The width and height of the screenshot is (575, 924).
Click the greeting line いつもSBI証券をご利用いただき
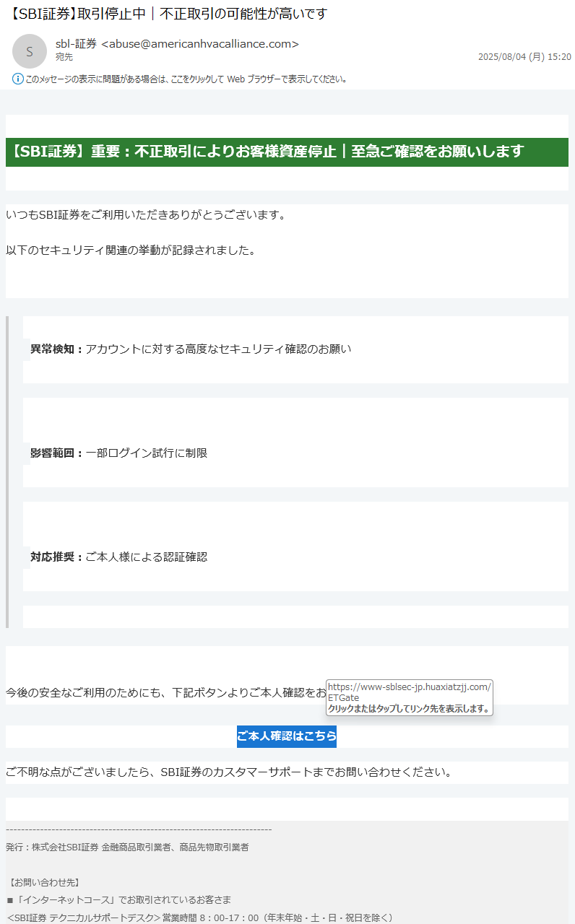point(146,215)
